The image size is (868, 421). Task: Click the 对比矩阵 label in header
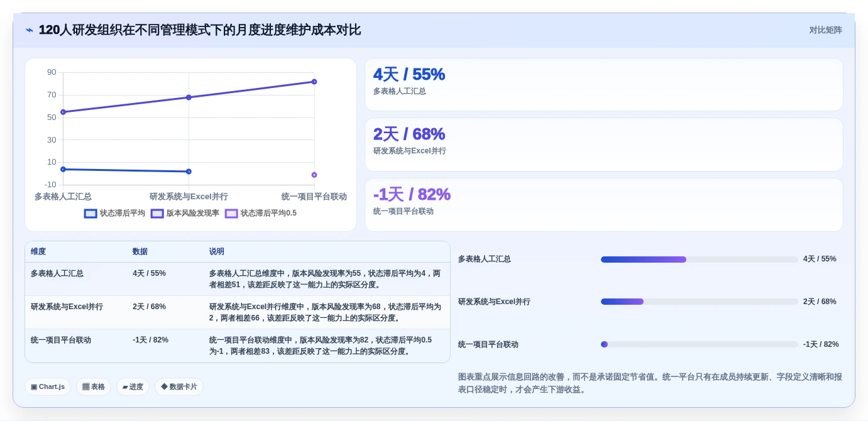(x=825, y=30)
